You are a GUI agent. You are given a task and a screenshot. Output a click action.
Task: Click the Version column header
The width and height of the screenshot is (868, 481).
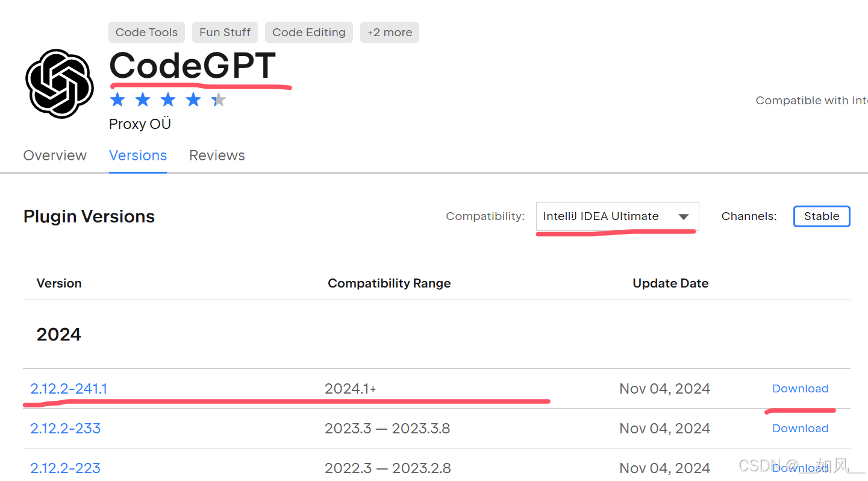[59, 283]
